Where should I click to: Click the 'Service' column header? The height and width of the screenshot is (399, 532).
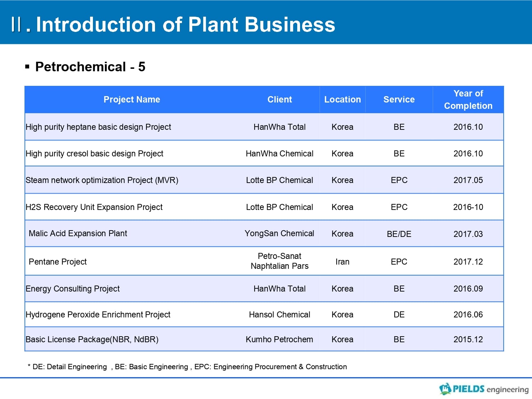399,100
